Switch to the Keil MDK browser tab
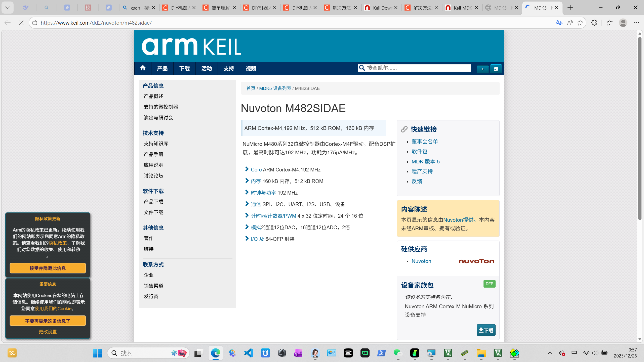The width and height of the screenshot is (644, 362). [x=462, y=8]
